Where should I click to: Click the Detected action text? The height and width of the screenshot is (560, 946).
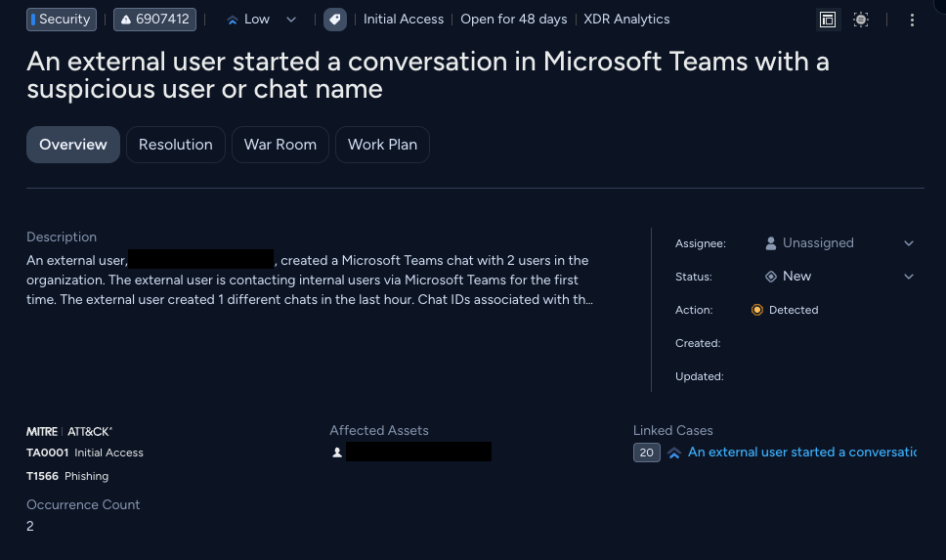point(794,310)
